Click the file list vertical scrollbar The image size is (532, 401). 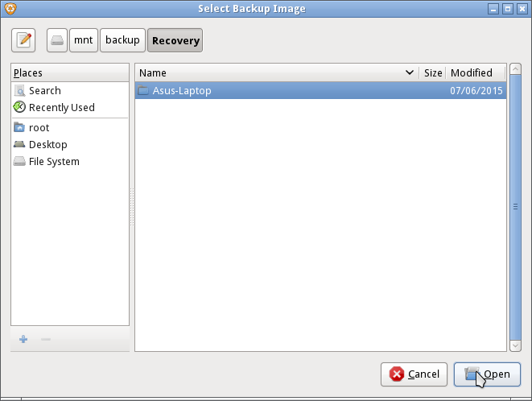(515, 207)
